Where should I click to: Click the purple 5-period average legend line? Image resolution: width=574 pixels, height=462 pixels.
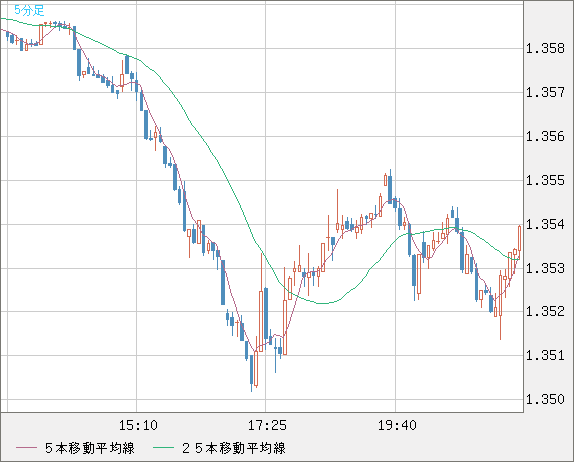[26, 448]
